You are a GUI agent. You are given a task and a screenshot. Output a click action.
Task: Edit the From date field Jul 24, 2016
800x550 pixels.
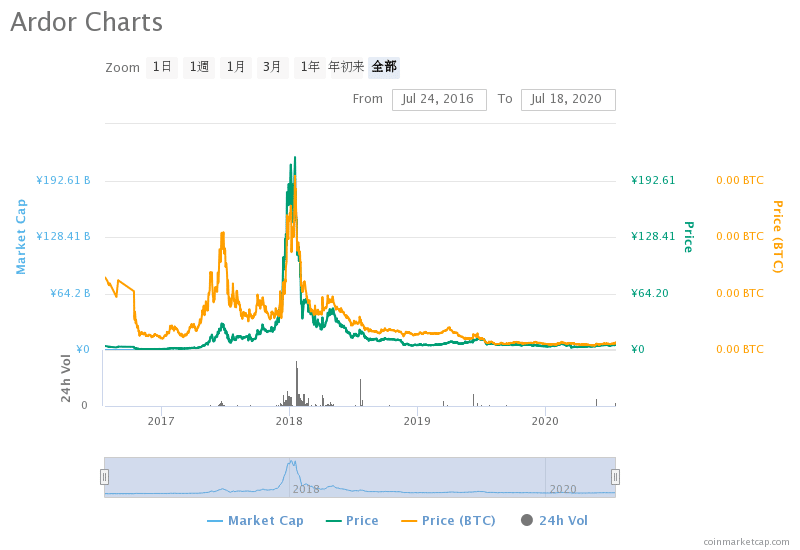(439, 99)
